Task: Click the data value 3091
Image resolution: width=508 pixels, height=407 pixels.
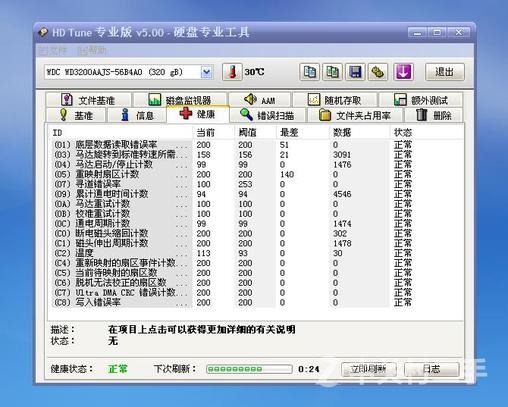Action: tap(342, 155)
